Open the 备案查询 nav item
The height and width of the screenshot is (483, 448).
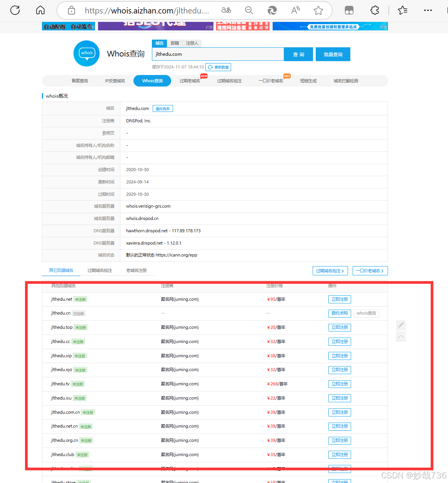tap(80, 81)
